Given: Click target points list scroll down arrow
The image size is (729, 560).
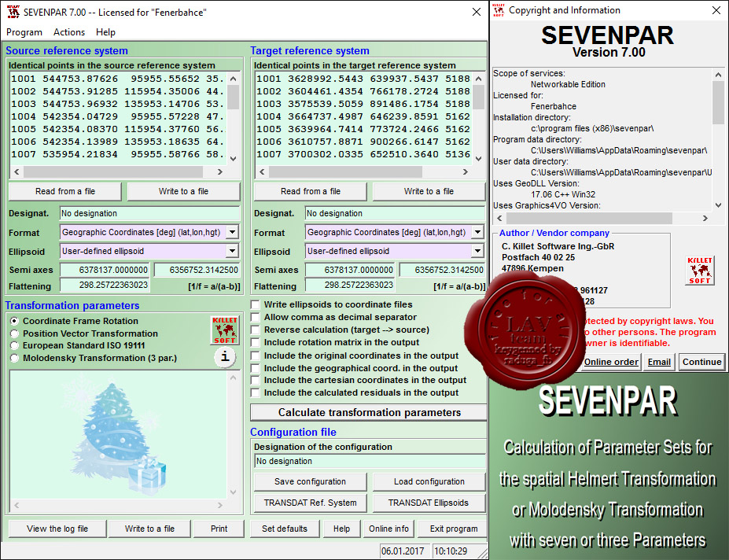Looking at the screenshot, I should click(x=478, y=159).
